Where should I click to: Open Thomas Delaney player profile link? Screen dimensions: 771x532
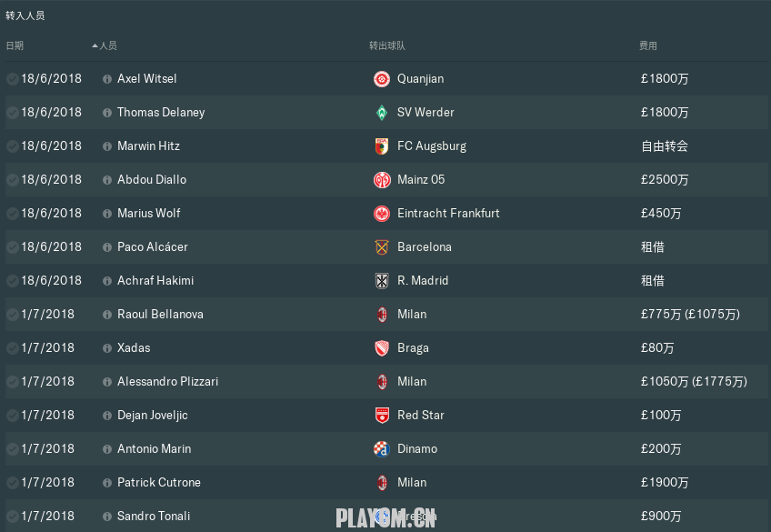(161, 113)
